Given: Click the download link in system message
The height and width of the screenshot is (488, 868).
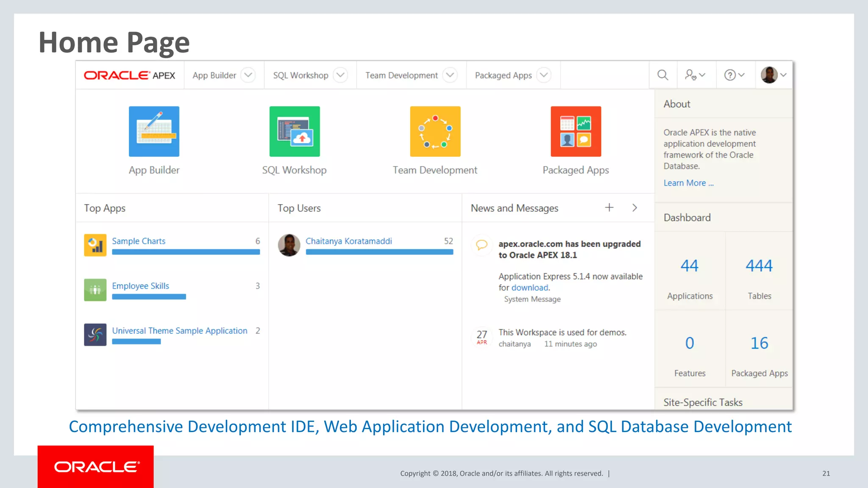Looking at the screenshot, I should [x=530, y=288].
